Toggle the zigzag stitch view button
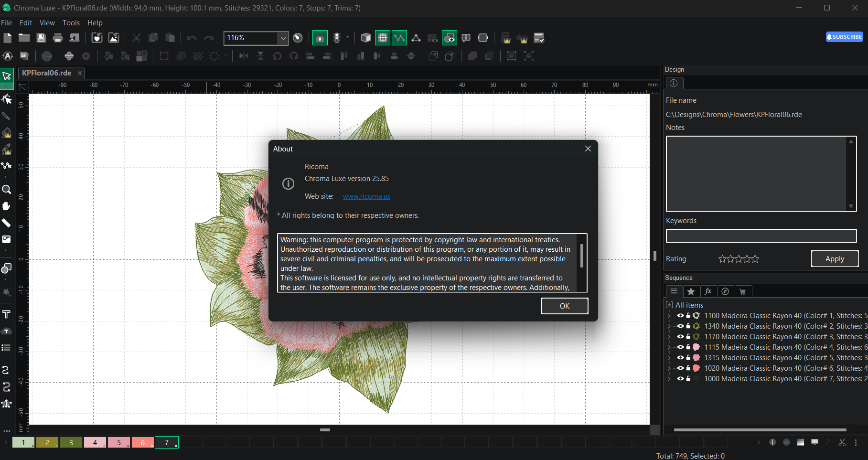The image size is (868, 460). (399, 38)
